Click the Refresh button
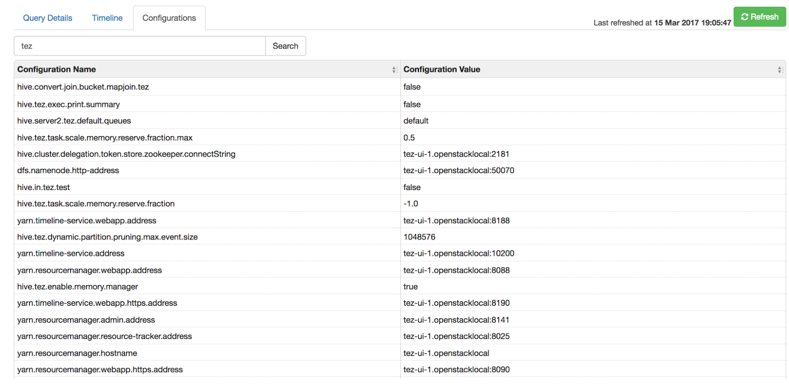Image resolution: width=789 pixels, height=384 pixels. [x=759, y=17]
